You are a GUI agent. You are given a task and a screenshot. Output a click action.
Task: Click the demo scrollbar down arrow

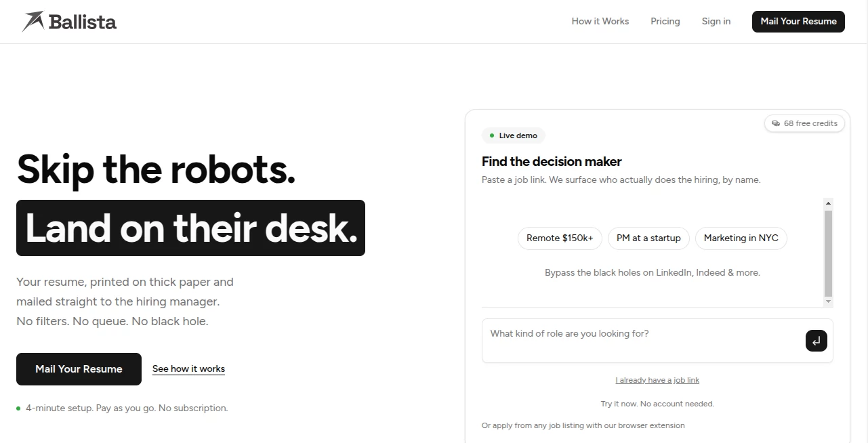coord(828,301)
